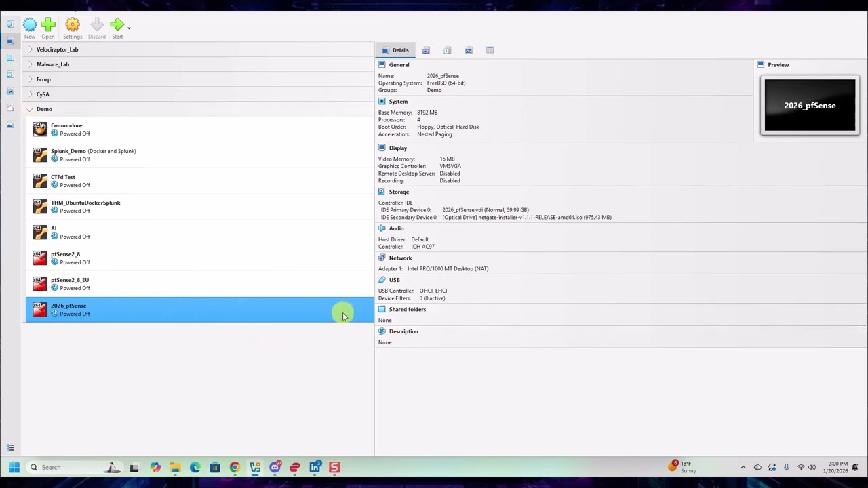Click the General section heading
868x488 pixels.
point(399,65)
